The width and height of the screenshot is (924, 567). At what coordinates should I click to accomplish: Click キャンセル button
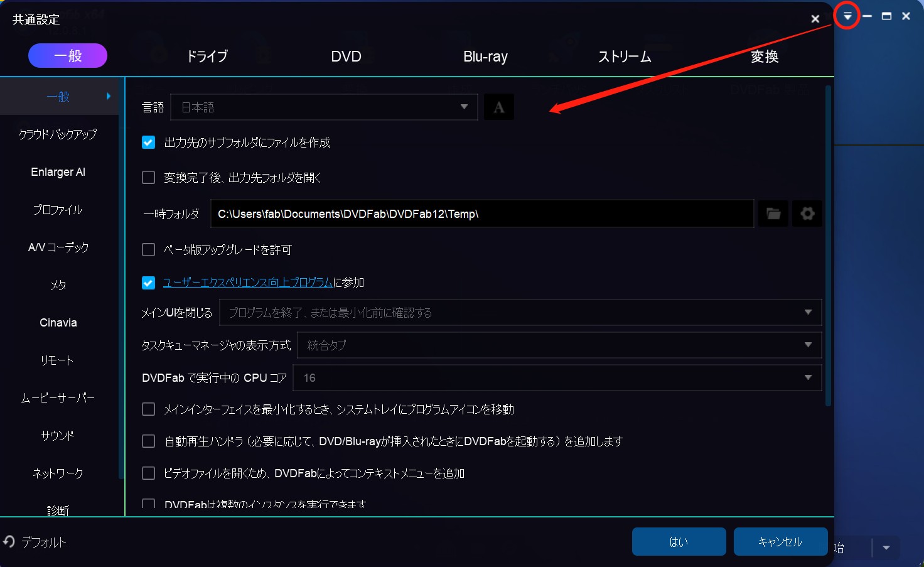click(x=780, y=541)
